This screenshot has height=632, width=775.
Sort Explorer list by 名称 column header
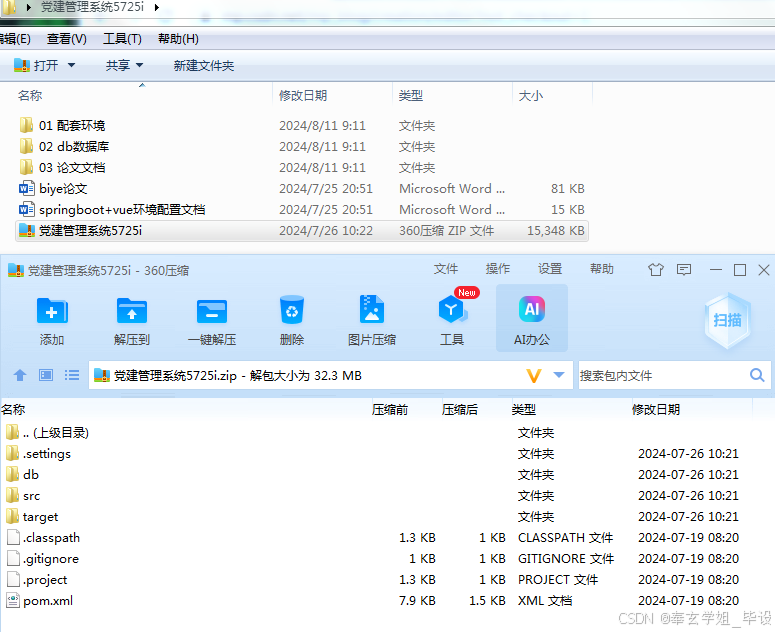(30, 95)
